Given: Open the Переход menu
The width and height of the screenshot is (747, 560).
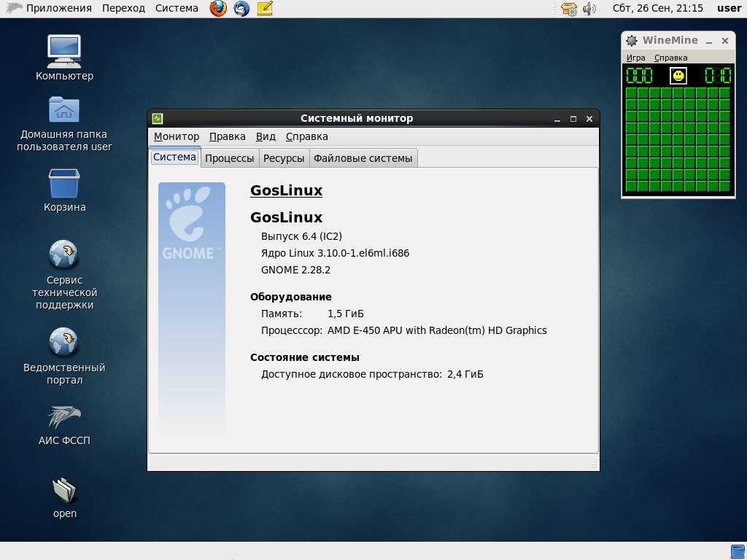Looking at the screenshot, I should pos(123,8).
